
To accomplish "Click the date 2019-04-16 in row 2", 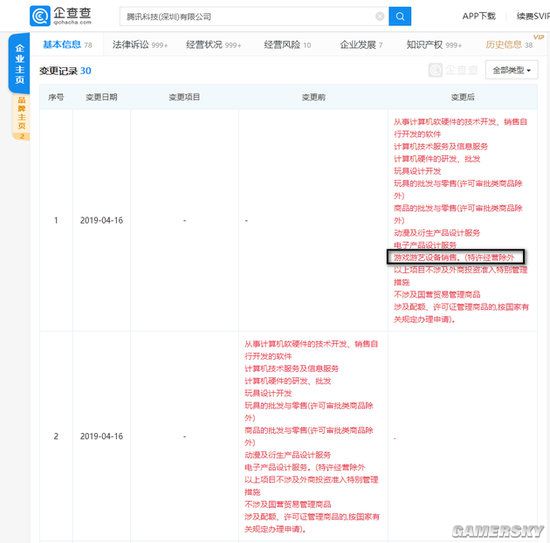I will (x=101, y=436).
